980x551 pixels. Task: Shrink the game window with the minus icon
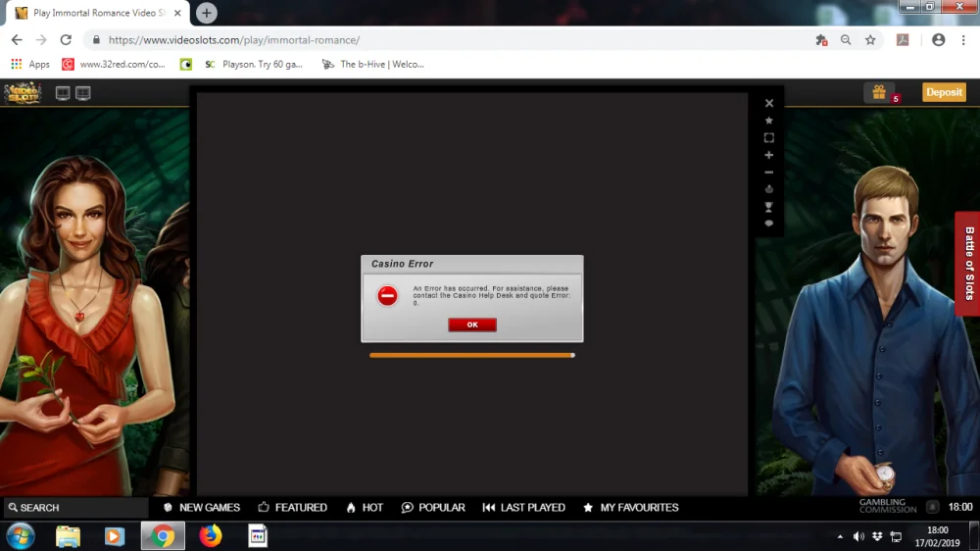click(x=768, y=172)
